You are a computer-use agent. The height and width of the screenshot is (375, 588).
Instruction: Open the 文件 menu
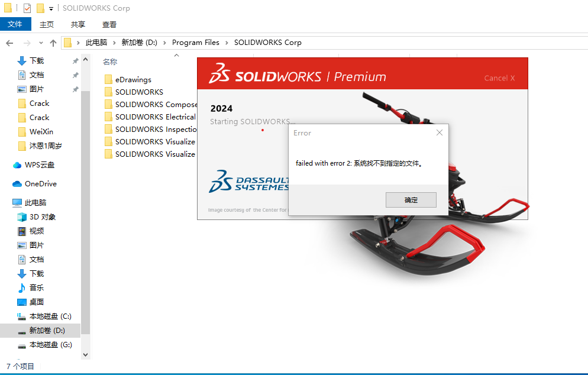[16, 24]
